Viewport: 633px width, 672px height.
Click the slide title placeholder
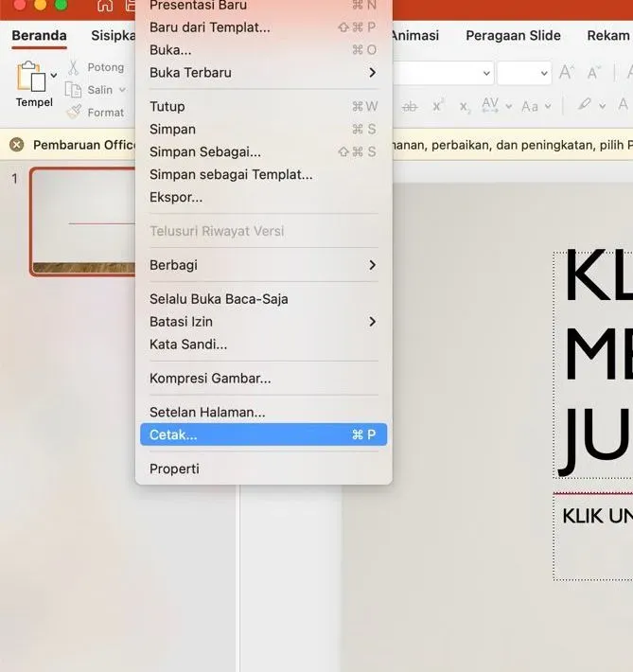tap(593, 364)
